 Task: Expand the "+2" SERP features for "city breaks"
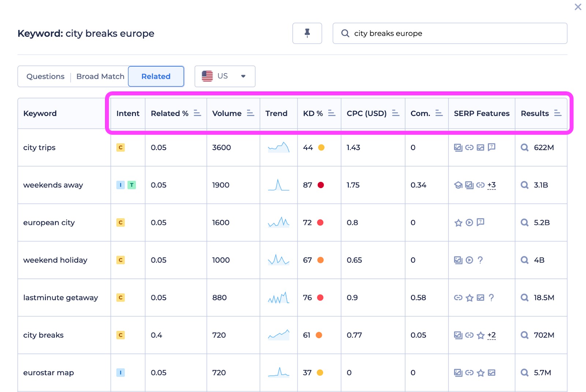coord(491,335)
